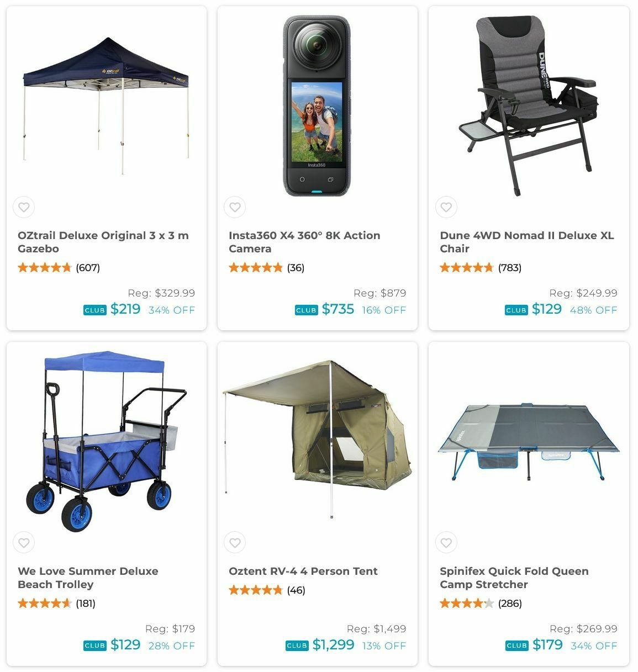Image resolution: width=638 pixels, height=672 pixels.
Task: Open Dune 4WD Nomad II Deluxe XL Chair title
Action: pos(526,242)
